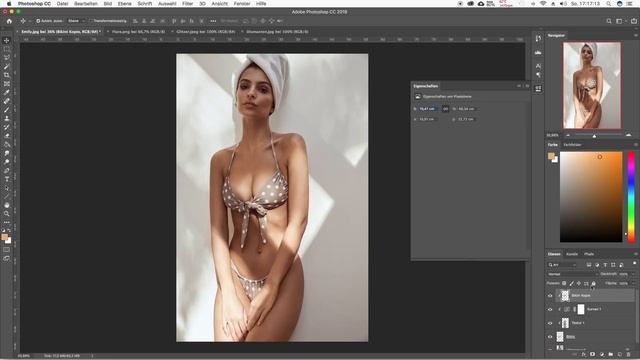
Task: Create a new adjustment layer from the footer
Action: [x=602, y=354]
